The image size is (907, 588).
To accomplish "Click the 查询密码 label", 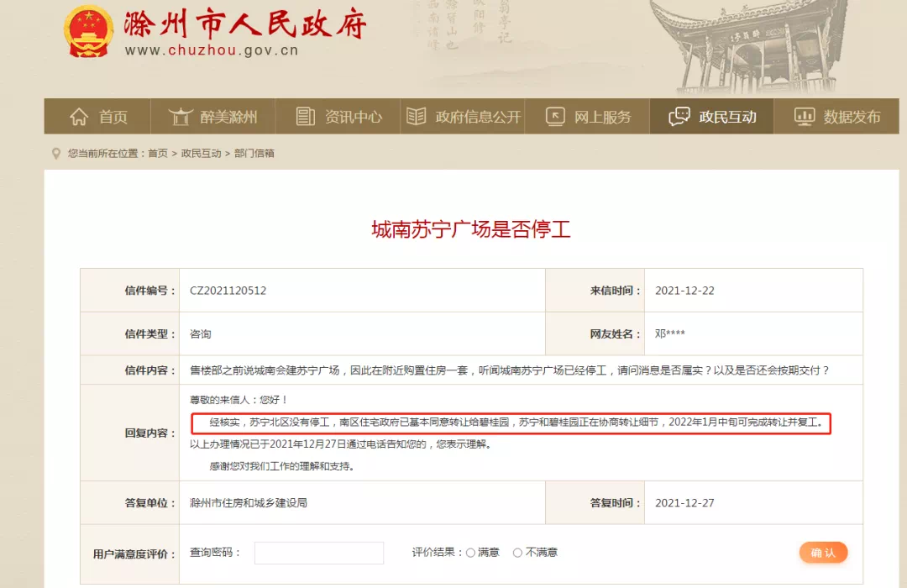I will tap(215, 553).
